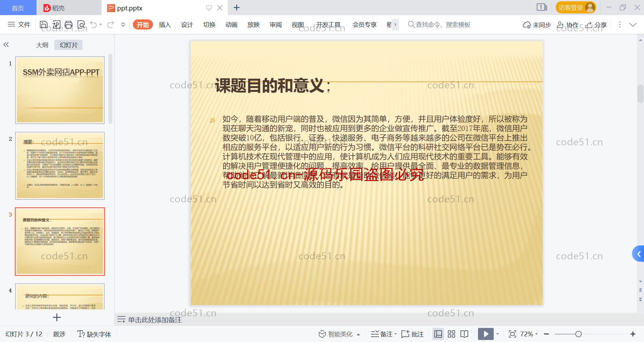Open the 文件 menu
644x342 pixels.
pos(19,24)
